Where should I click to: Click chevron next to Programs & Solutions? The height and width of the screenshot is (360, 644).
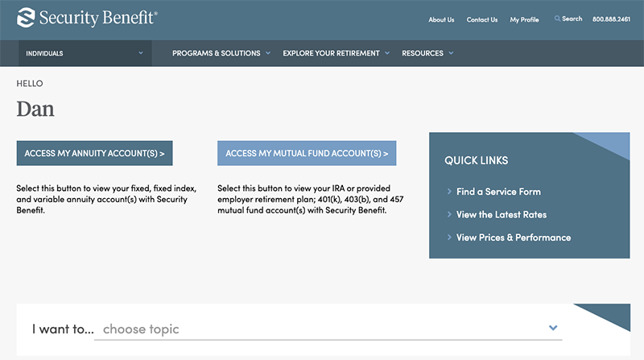268,53
